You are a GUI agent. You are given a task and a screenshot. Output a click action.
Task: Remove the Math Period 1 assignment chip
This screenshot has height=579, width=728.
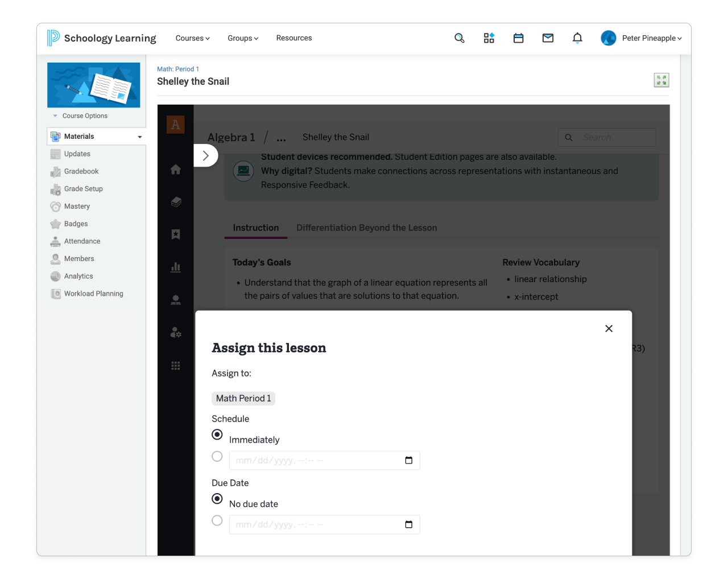[x=243, y=398]
